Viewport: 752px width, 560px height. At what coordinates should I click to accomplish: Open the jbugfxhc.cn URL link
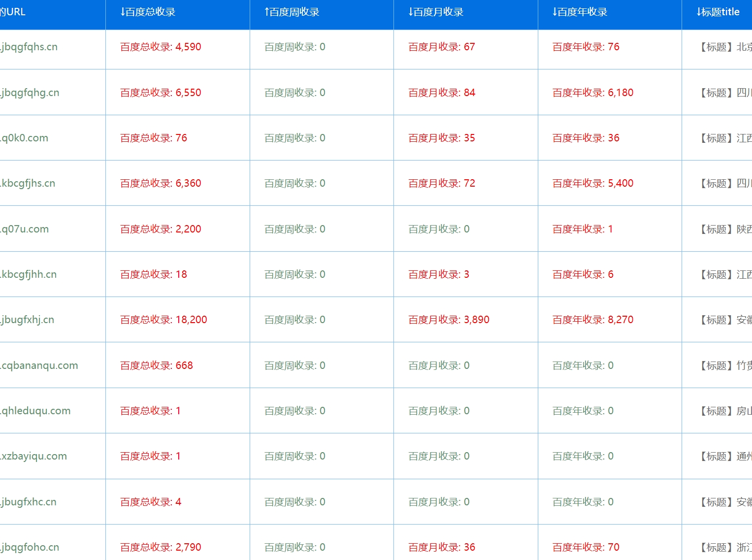pos(29,502)
